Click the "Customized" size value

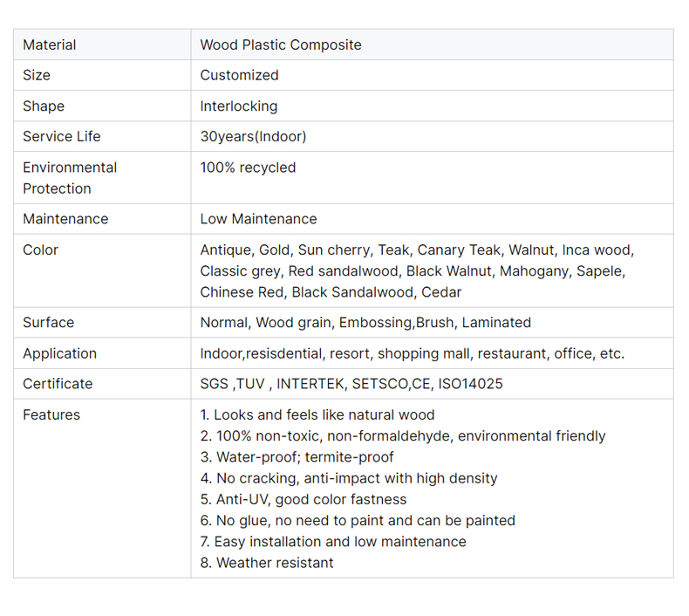[x=239, y=75]
